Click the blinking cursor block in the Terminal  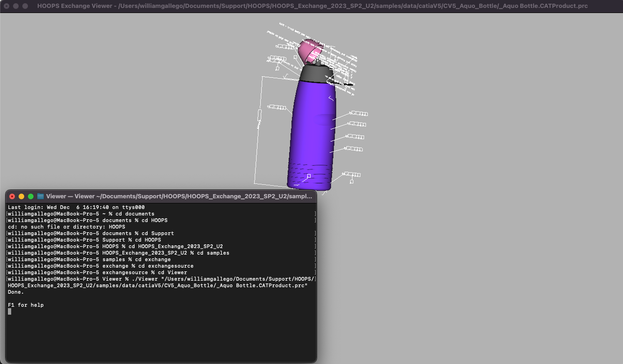tap(9, 311)
